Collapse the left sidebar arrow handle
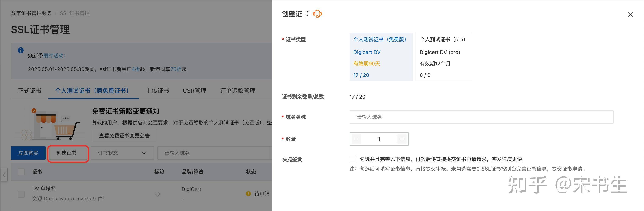 4,175
